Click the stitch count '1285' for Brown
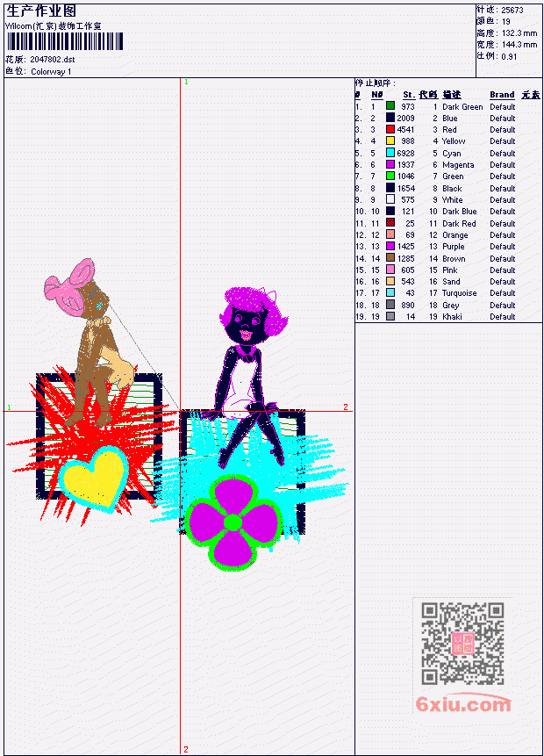 pos(405,258)
